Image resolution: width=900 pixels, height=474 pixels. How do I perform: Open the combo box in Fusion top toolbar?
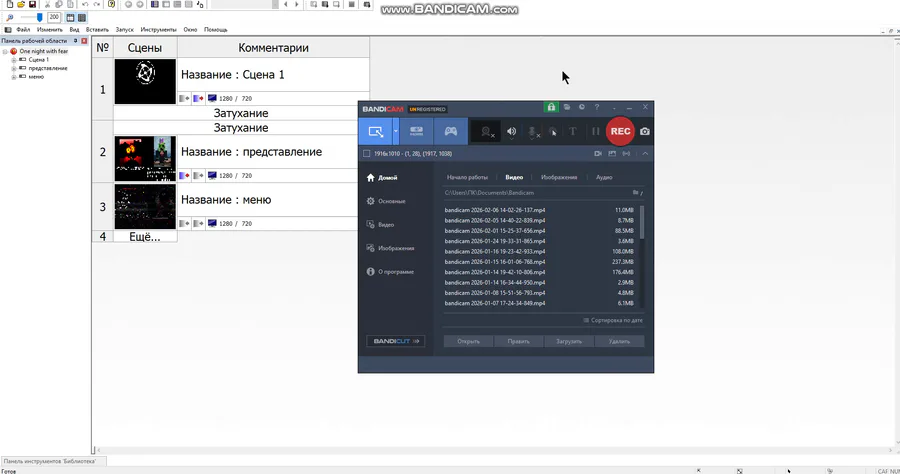tap(245, 4)
